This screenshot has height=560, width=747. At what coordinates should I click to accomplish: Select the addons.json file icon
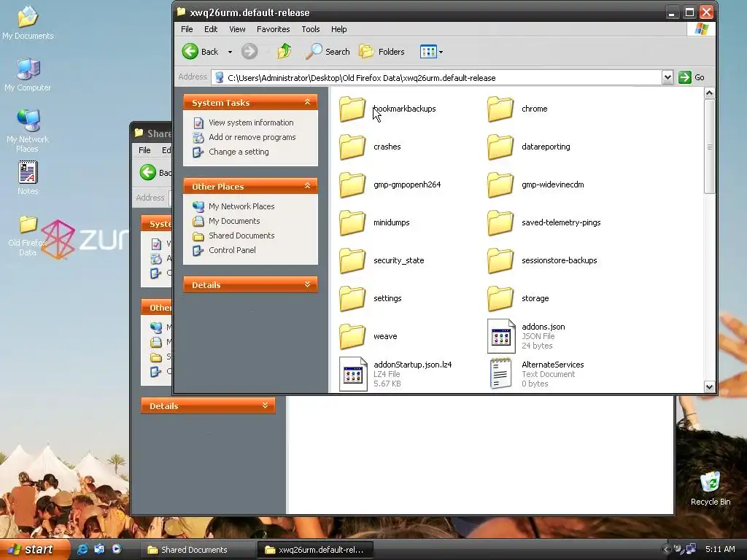pos(501,336)
